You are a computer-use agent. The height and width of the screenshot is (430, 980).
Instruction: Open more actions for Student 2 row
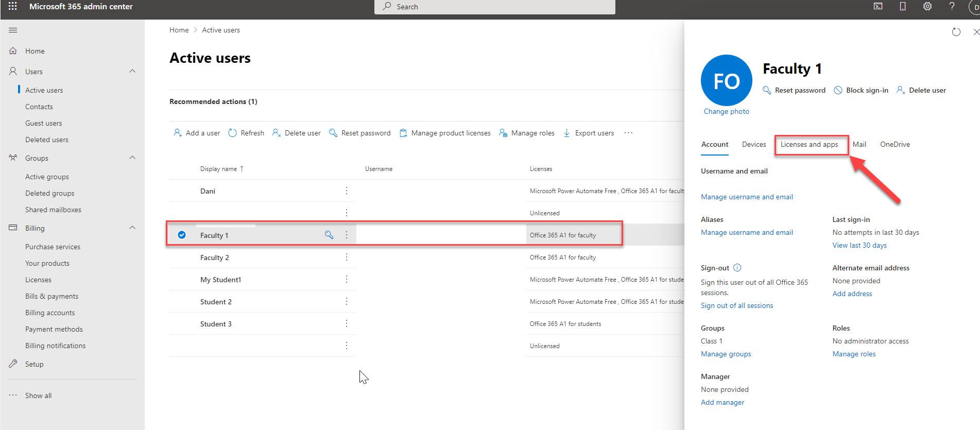coord(347,301)
